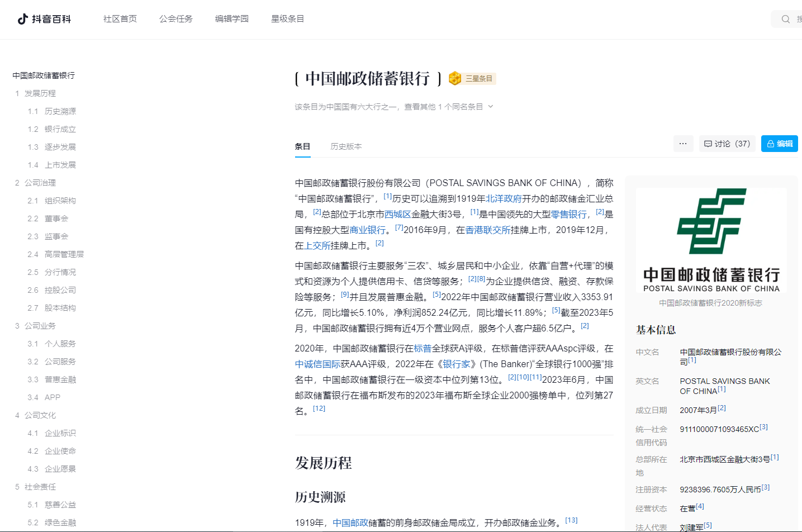Click the Postal Savings Bank logo image

coord(711,240)
